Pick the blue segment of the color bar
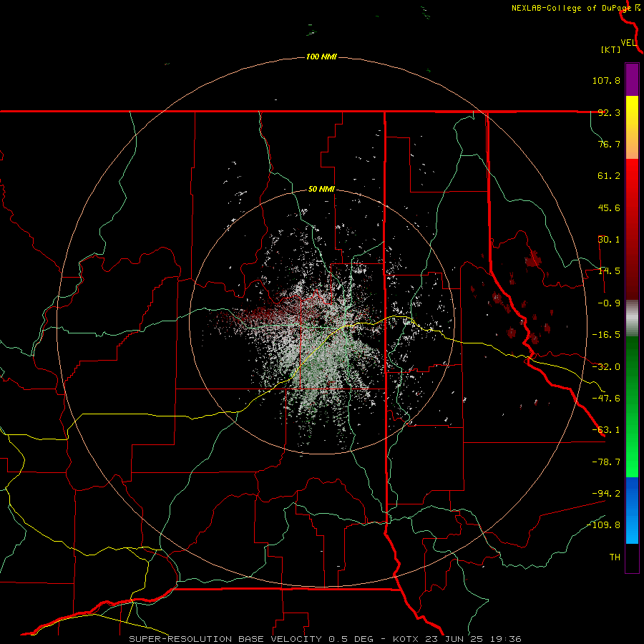The width and height of the screenshot is (644, 644). 632,510
